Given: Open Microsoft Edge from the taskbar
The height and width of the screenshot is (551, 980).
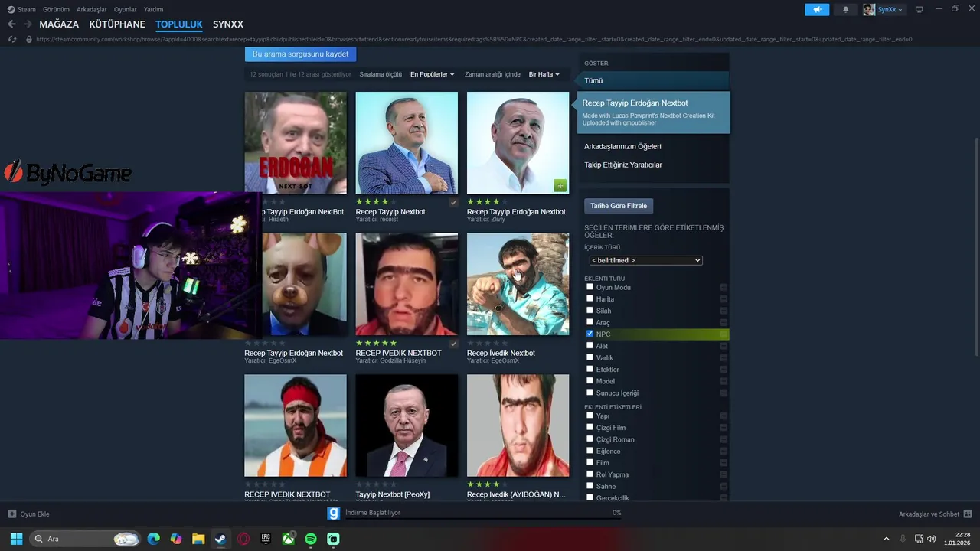Looking at the screenshot, I should click(x=153, y=539).
